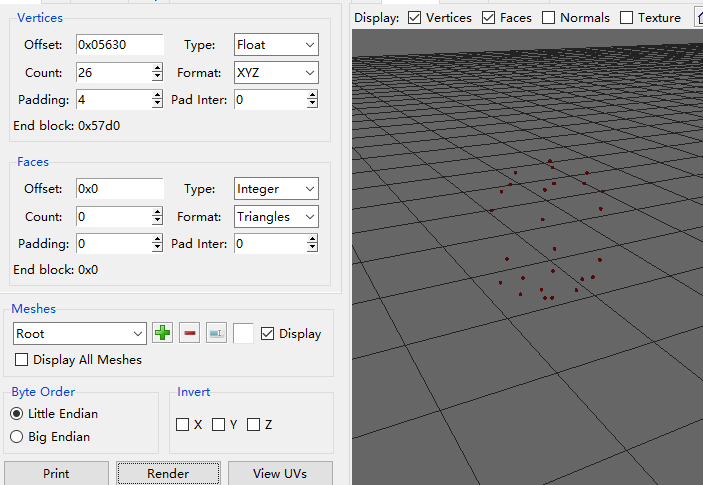Image resolution: width=703 pixels, height=485 pixels.
Task: Add a new mesh with green plus
Action: coord(163,333)
